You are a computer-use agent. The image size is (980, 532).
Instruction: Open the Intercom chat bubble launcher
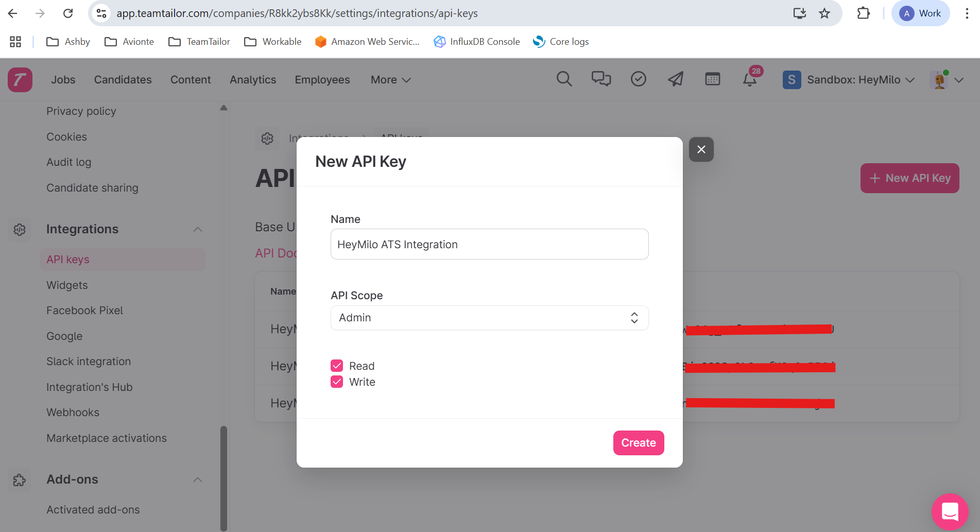950,512
